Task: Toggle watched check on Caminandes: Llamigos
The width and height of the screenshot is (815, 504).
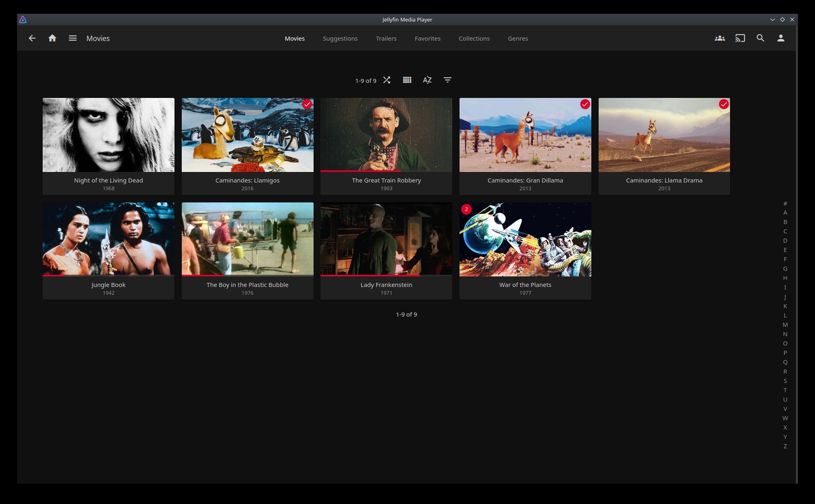Action: tap(307, 104)
